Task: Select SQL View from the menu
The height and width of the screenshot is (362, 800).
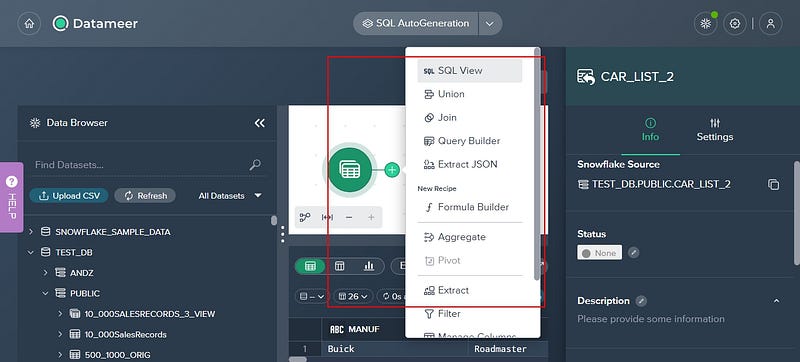Action: [x=470, y=71]
